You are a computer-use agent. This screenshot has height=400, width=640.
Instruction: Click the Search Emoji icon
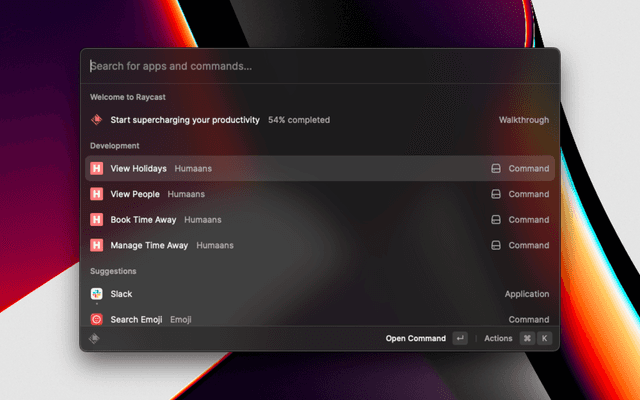97,319
